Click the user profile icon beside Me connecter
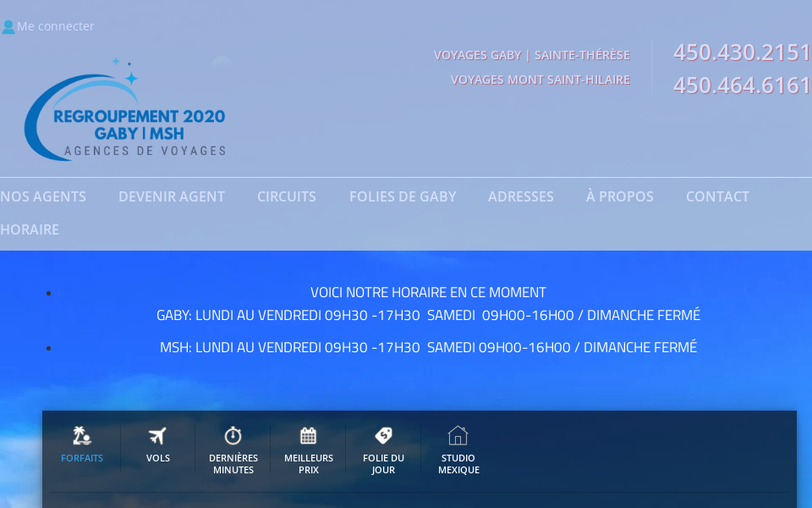This screenshot has height=508, width=812. [x=8, y=27]
